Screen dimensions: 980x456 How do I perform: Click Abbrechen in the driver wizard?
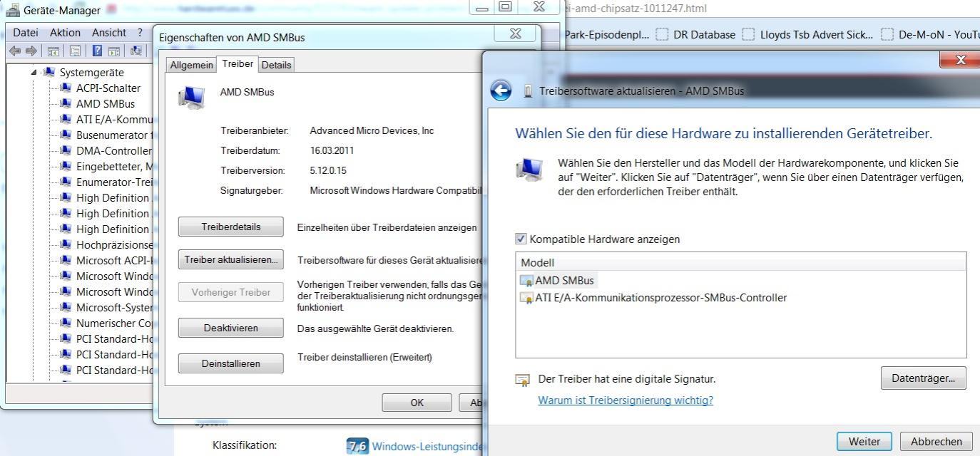[x=936, y=442]
